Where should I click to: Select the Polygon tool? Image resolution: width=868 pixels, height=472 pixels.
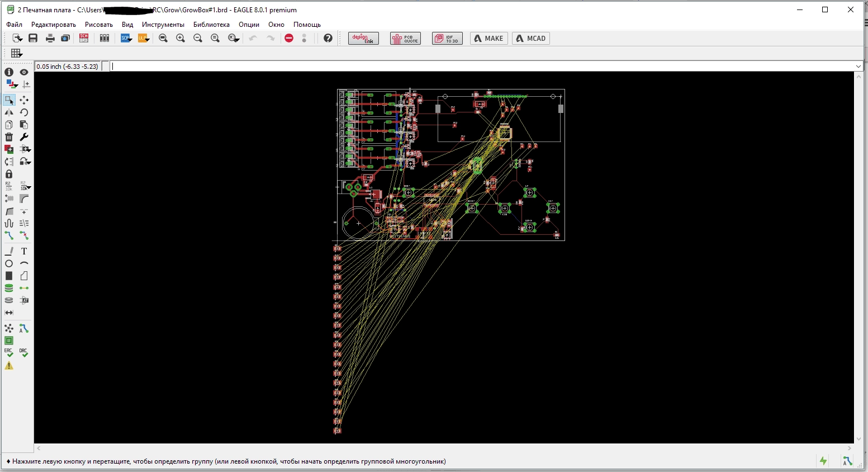[x=24, y=276]
